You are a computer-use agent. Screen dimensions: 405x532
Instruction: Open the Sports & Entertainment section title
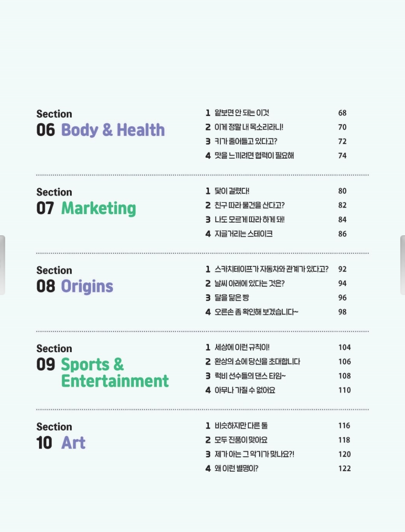coord(114,372)
